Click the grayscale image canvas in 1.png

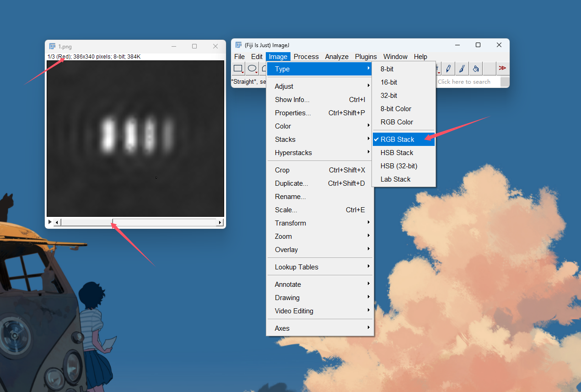(135, 139)
